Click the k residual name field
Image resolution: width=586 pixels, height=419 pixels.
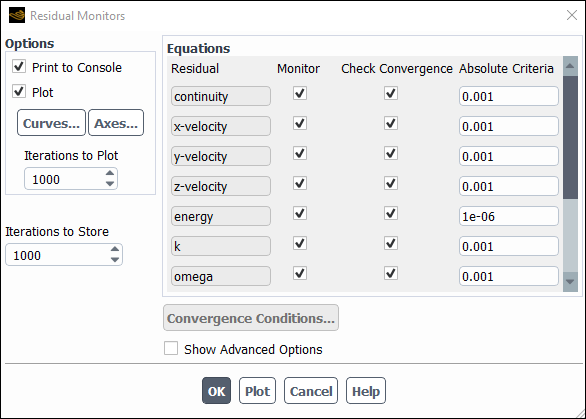pyautogui.click(x=221, y=246)
